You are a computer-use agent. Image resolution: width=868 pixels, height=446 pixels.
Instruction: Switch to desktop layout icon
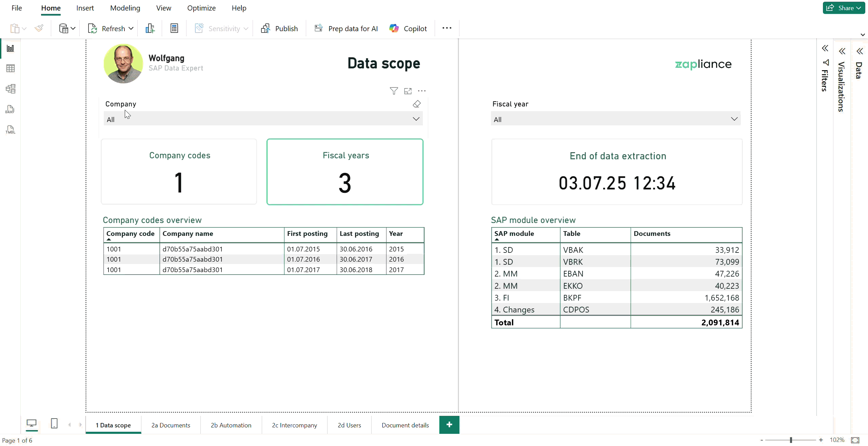click(32, 423)
